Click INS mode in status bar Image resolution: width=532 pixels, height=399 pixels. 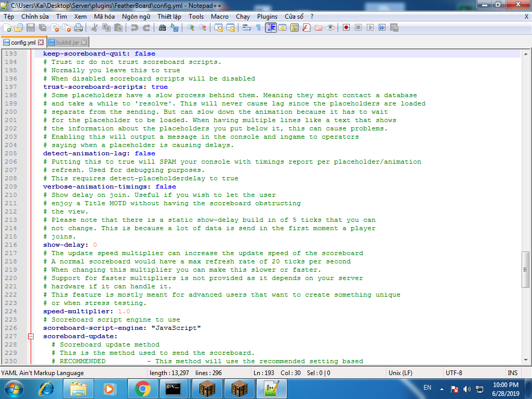513,373
